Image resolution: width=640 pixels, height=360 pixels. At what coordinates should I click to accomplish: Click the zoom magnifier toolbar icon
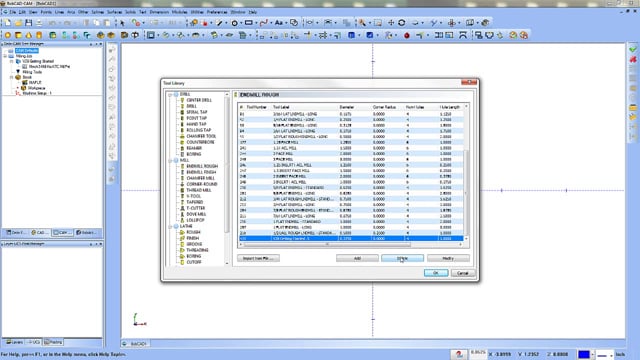coord(362,23)
